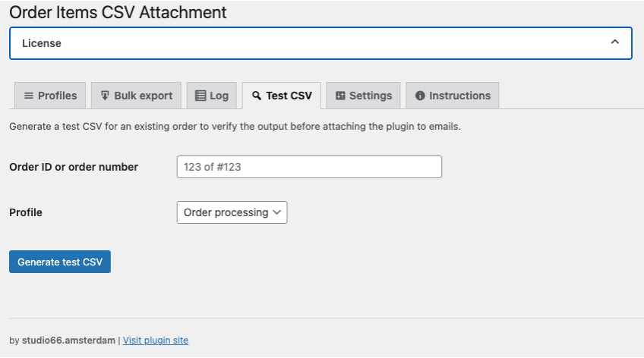Image resolution: width=644 pixels, height=358 pixels.
Task: Open the Order processing profile dropdown
Action: click(x=232, y=212)
